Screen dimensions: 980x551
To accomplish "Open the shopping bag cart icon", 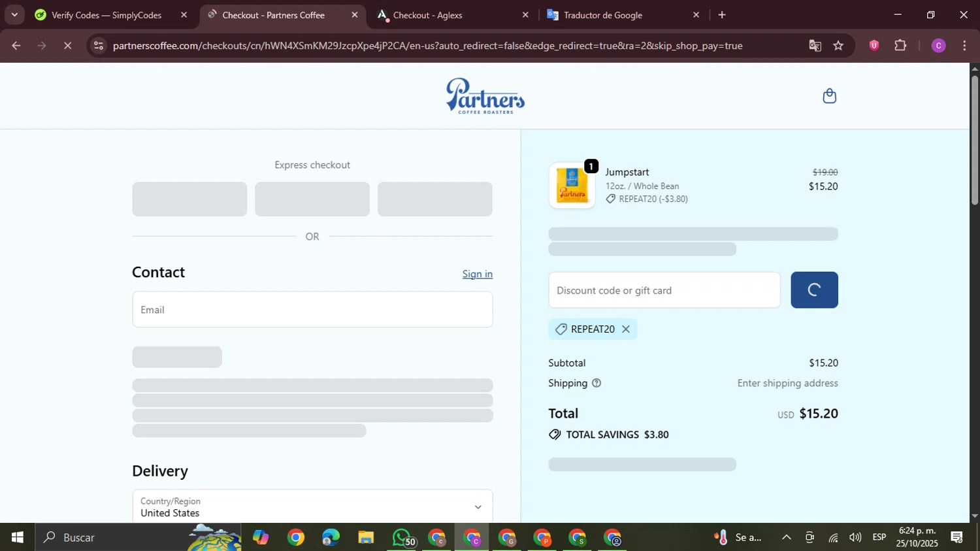I will pos(829,96).
